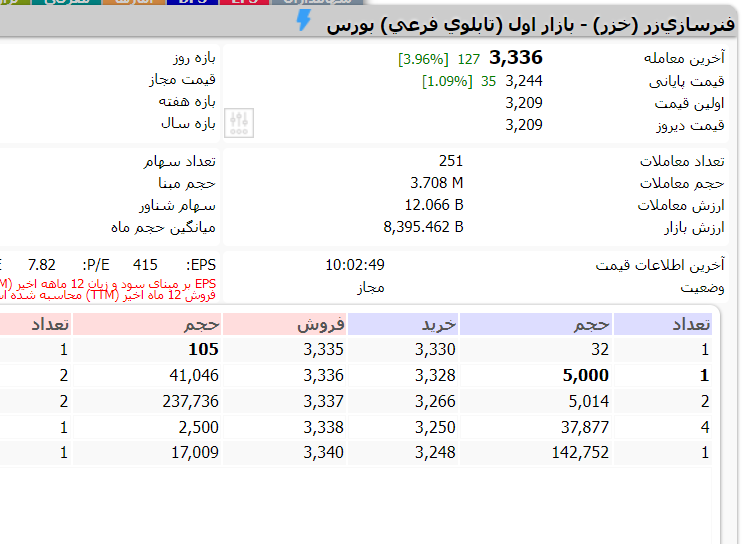Click the ارزش معاملات label
752x544 pixels.
(x=681, y=205)
